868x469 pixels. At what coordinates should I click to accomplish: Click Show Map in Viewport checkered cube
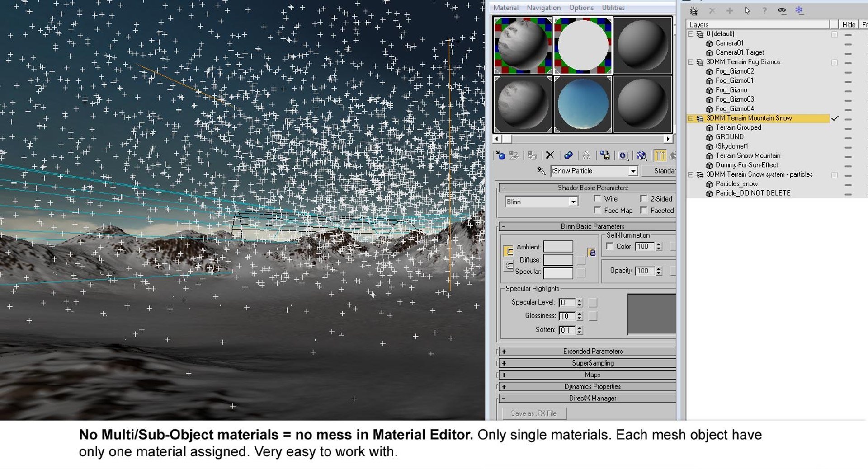click(x=641, y=155)
